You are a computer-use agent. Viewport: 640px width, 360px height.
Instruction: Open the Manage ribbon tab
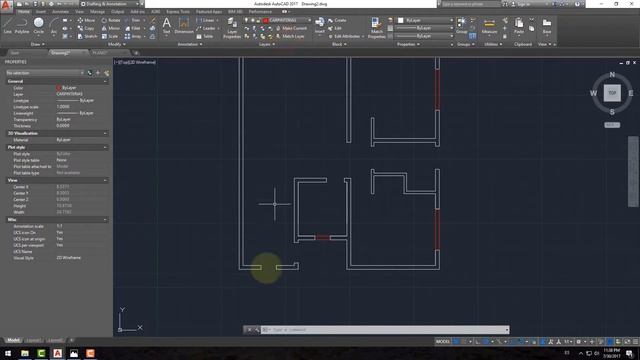click(x=97, y=11)
